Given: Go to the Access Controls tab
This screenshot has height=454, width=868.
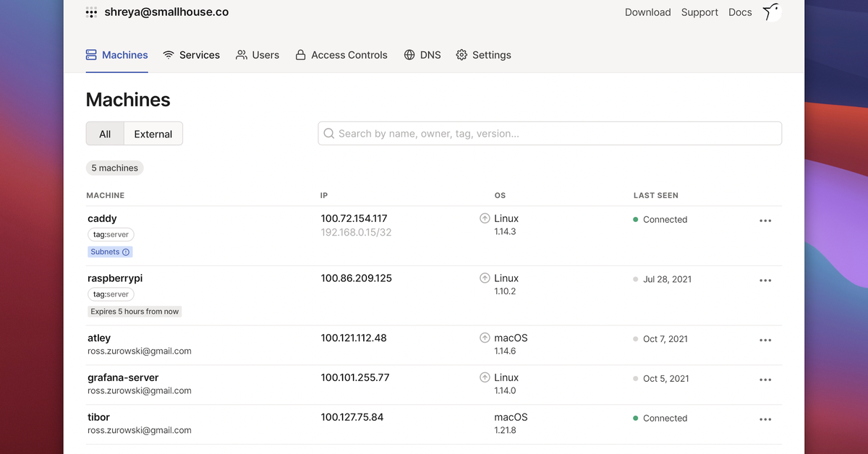Looking at the screenshot, I should (x=341, y=55).
